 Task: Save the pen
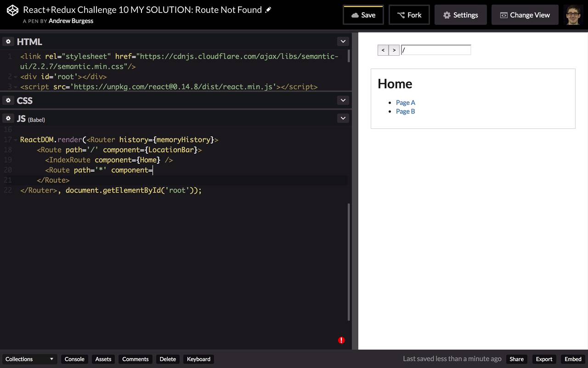pyautogui.click(x=363, y=15)
